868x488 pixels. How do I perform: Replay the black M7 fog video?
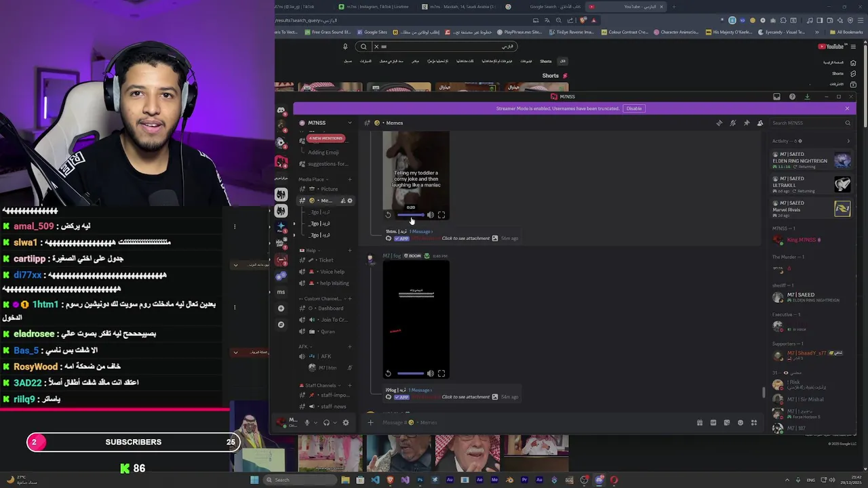coord(388,373)
